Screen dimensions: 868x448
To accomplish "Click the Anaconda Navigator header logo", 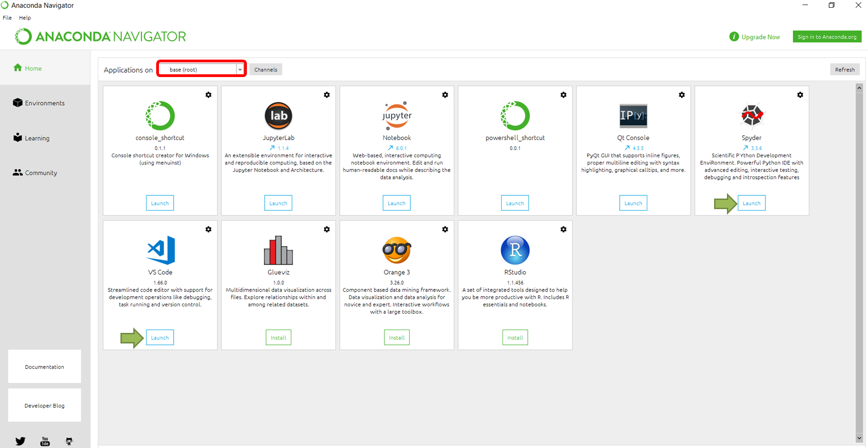I will click(x=100, y=36).
